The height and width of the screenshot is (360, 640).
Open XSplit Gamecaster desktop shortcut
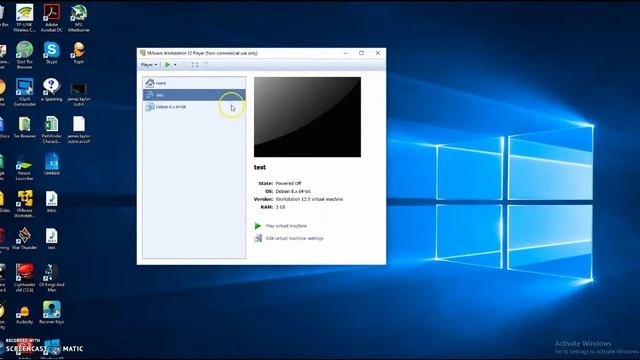point(24,92)
